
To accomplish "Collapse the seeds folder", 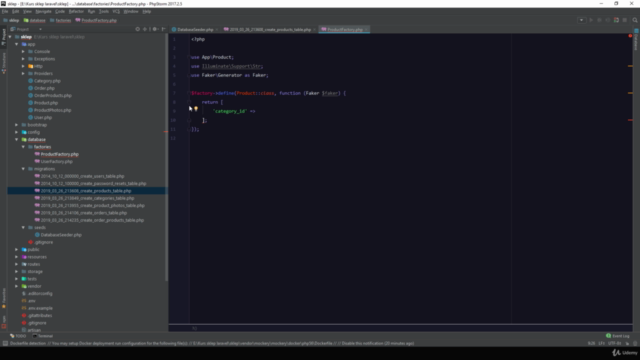I will (x=23, y=227).
